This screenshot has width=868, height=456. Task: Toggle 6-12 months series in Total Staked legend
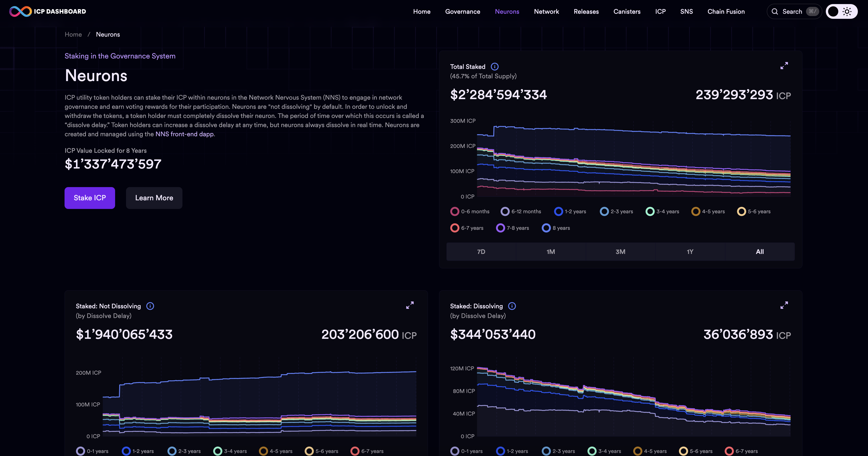pyautogui.click(x=521, y=211)
